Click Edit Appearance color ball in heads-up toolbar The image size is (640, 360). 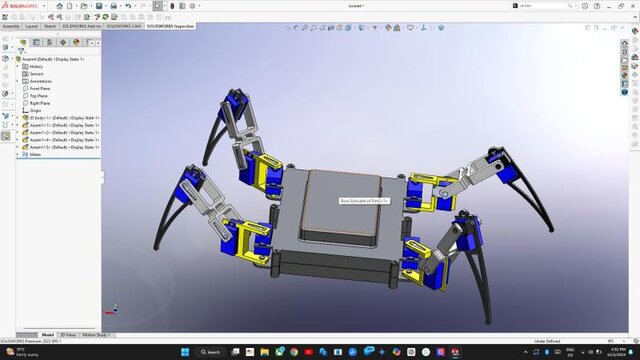pyautogui.click(x=388, y=28)
